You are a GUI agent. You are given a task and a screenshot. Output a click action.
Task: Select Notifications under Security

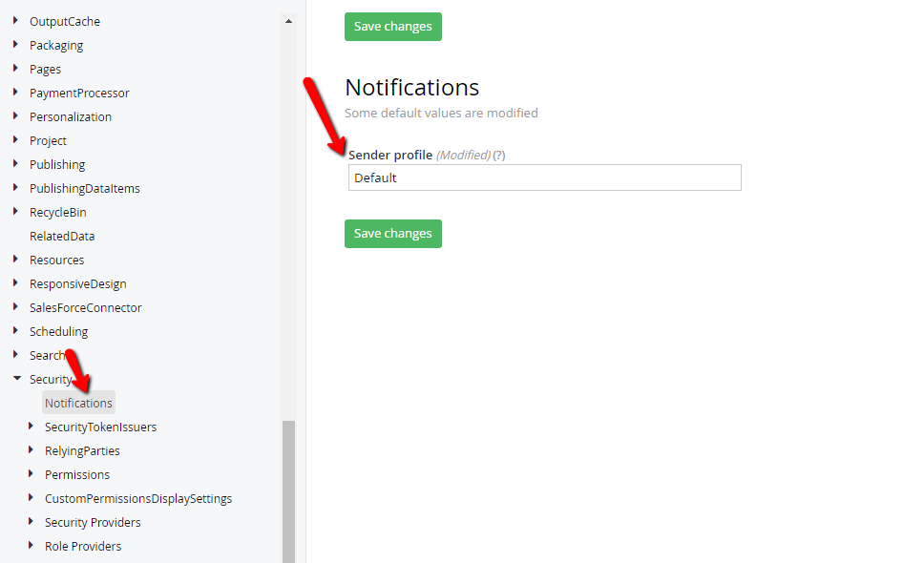(x=78, y=403)
